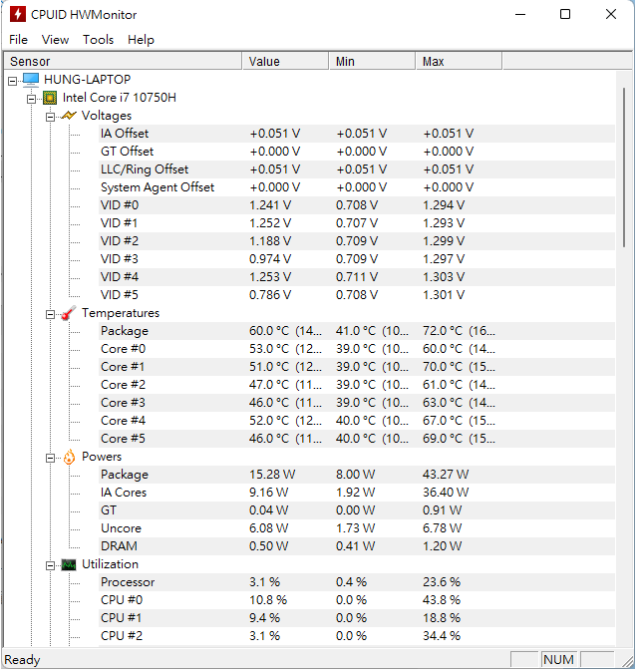This screenshot has width=638, height=672.
Task: Click the Ready status bar text
Action: (22, 660)
